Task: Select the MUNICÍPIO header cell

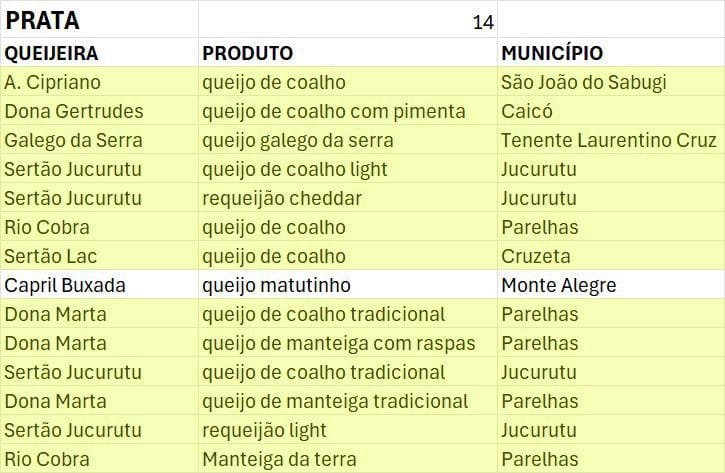Action: point(610,54)
